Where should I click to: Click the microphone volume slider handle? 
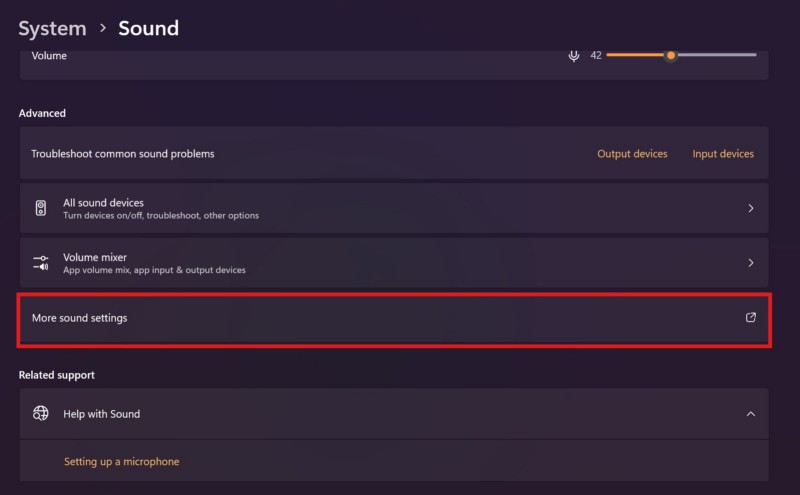pos(671,56)
